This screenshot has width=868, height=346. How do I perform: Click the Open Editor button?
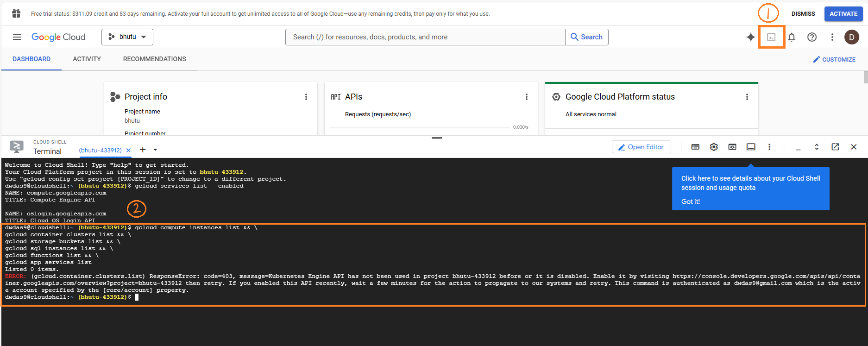[641, 147]
